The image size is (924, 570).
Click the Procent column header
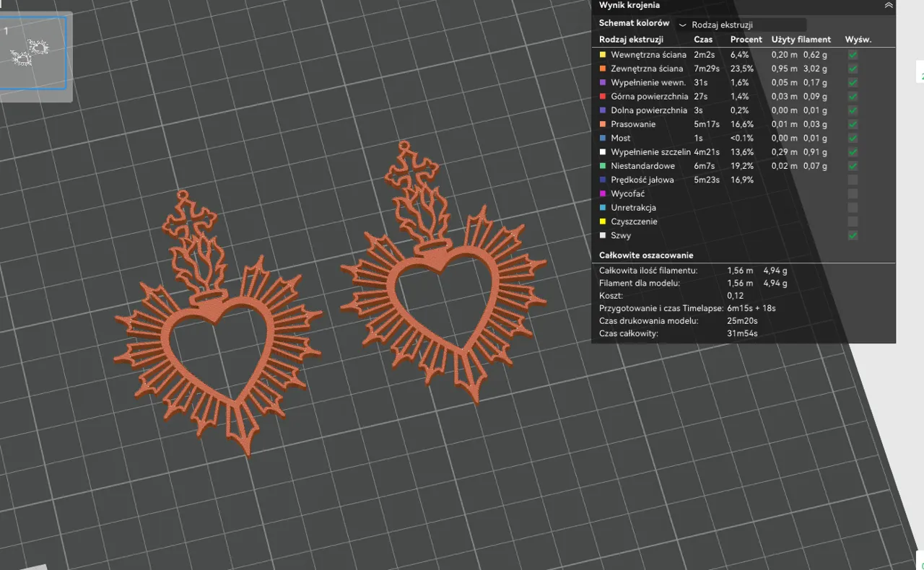point(746,40)
